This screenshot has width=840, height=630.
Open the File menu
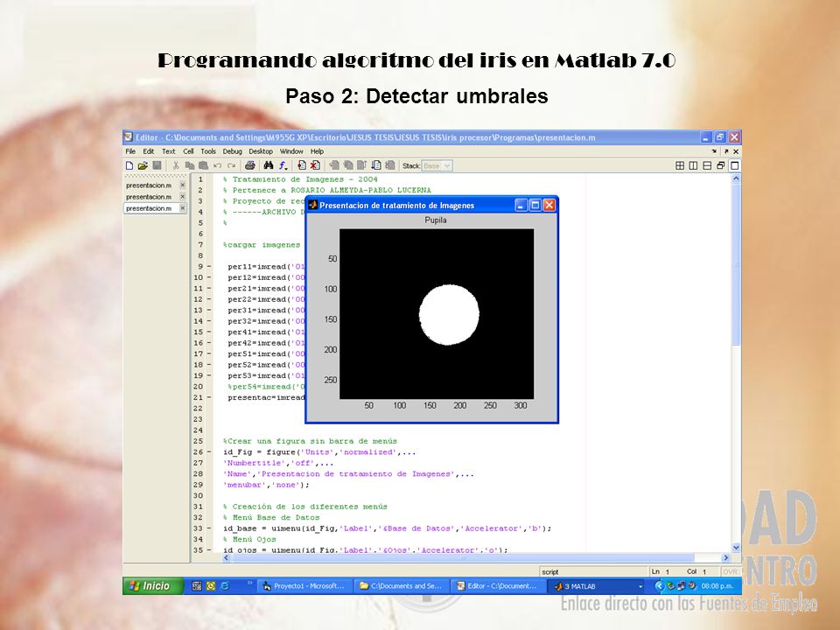(130, 151)
